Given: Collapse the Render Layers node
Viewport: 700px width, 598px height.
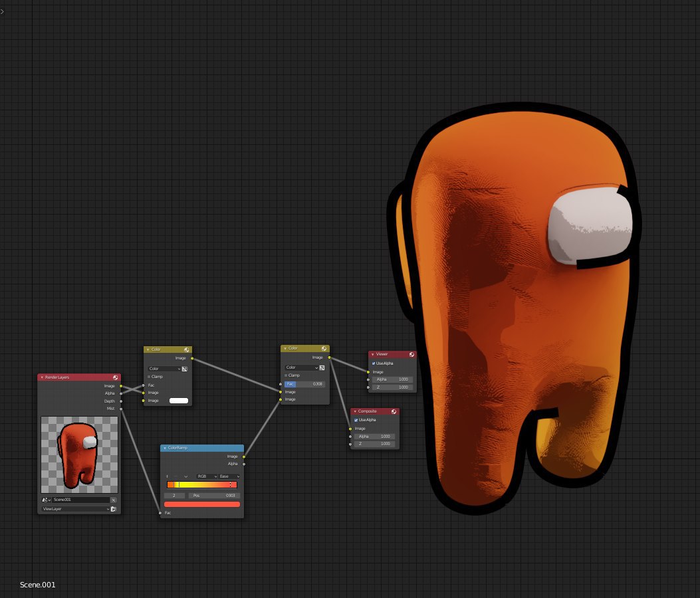Looking at the screenshot, I should (x=42, y=377).
